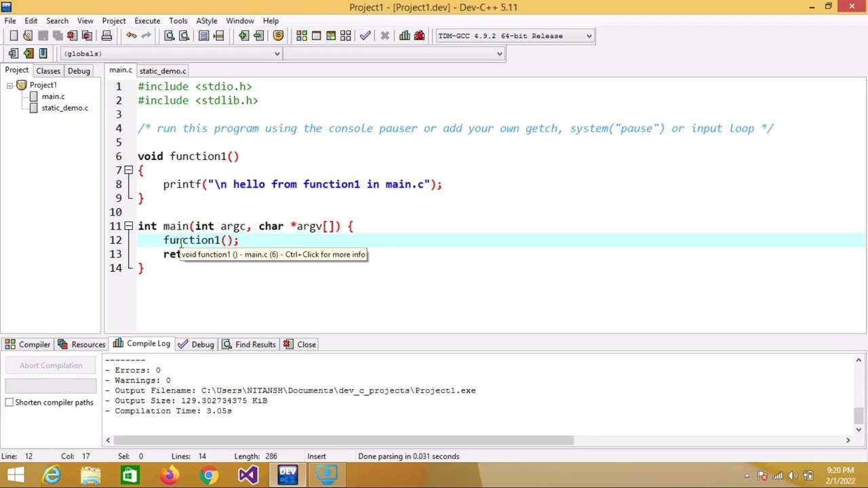868x488 pixels.
Task: Open the File menu
Action: [10, 21]
